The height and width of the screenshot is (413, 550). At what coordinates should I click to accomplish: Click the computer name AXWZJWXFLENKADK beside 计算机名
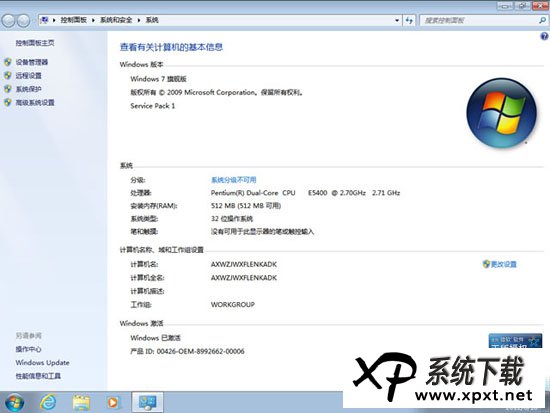click(x=244, y=264)
